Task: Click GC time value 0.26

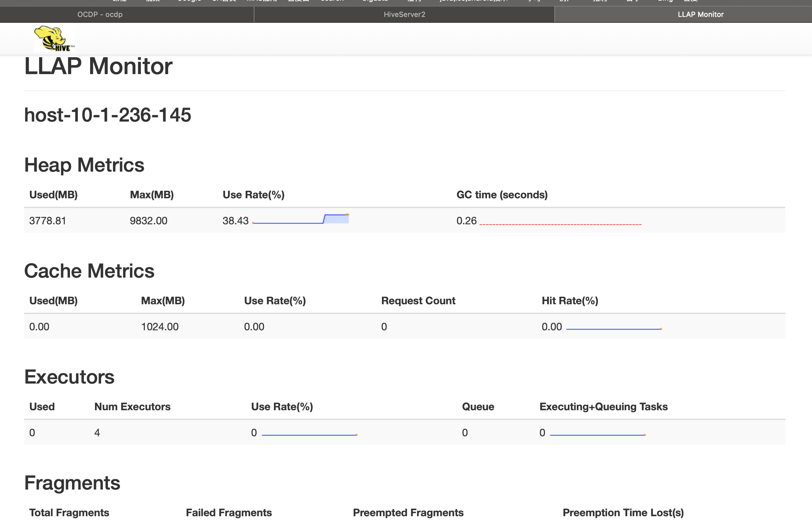Action: point(467,220)
